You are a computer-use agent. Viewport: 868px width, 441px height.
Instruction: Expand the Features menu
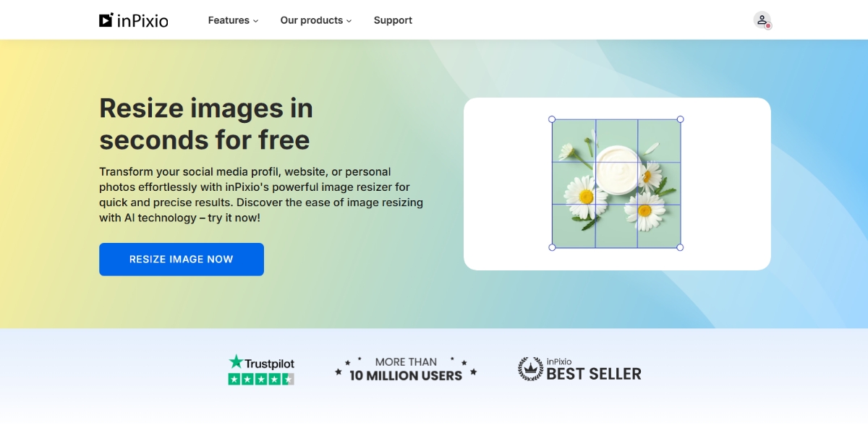[233, 20]
